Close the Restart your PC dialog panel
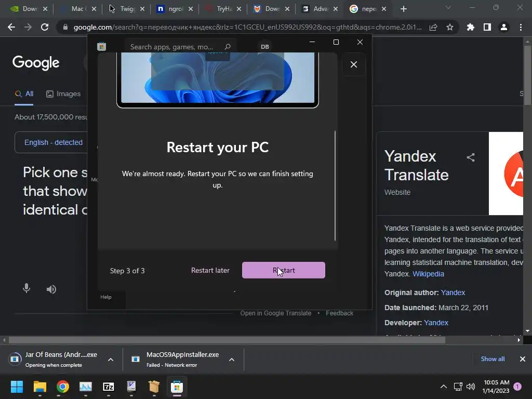The height and width of the screenshot is (399, 532). pyautogui.click(x=353, y=64)
